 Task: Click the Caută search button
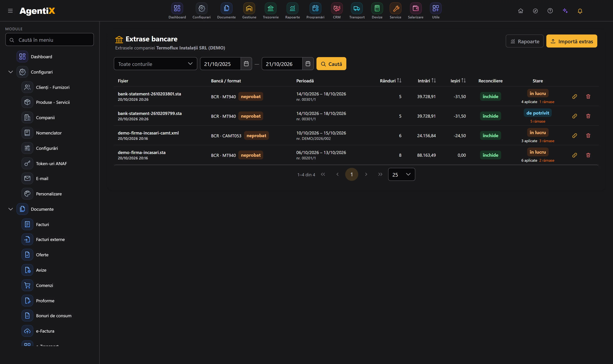point(331,64)
